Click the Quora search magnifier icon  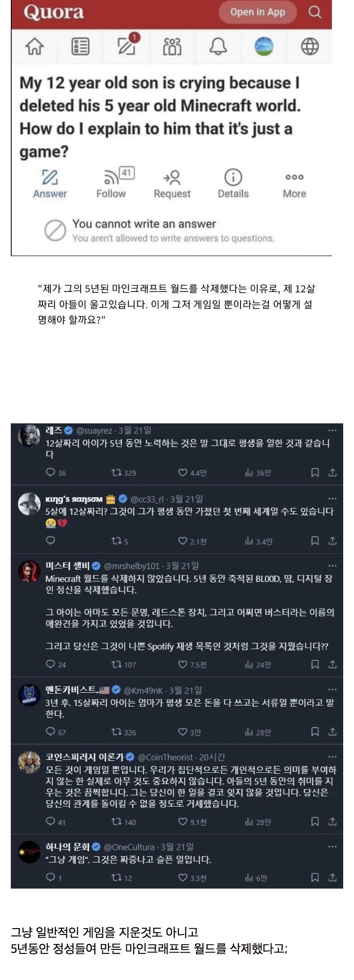point(315,12)
